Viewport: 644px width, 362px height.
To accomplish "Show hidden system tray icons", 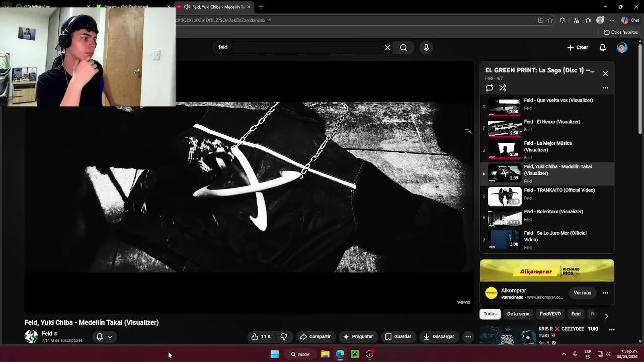I will 564,354.
